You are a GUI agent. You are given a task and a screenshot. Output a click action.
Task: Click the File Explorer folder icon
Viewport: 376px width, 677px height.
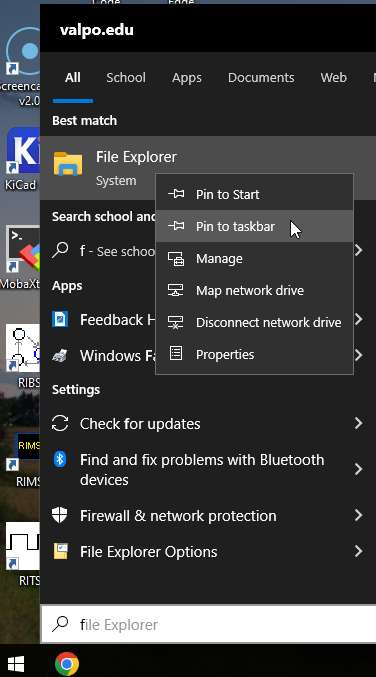[x=68, y=164]
